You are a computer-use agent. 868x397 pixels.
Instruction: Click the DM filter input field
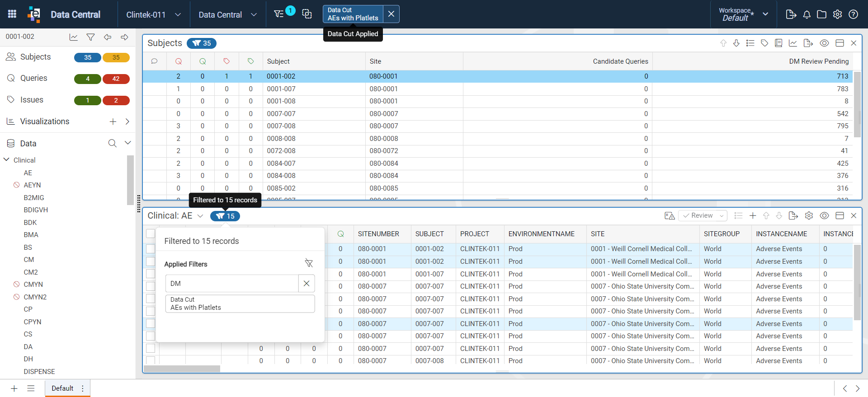click(232, 284)
